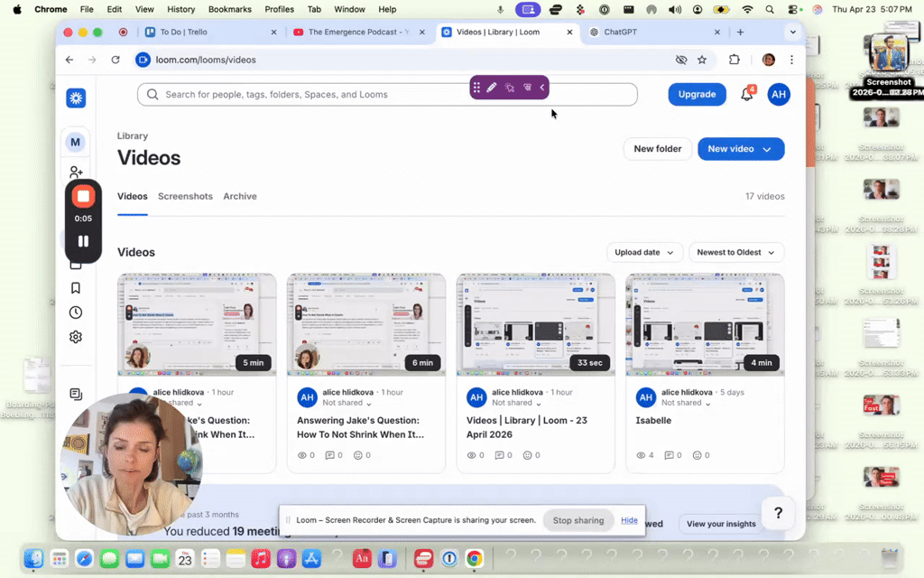Open a new Chrome tab

(740, 32)
